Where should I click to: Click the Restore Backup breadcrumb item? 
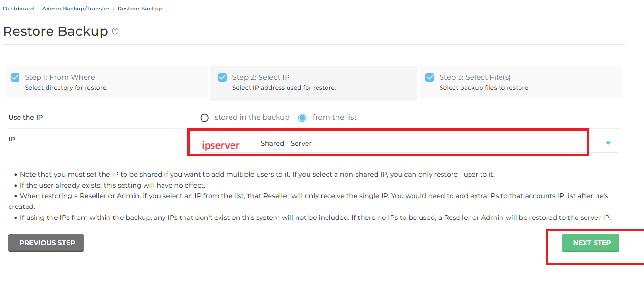click(140, 9)
